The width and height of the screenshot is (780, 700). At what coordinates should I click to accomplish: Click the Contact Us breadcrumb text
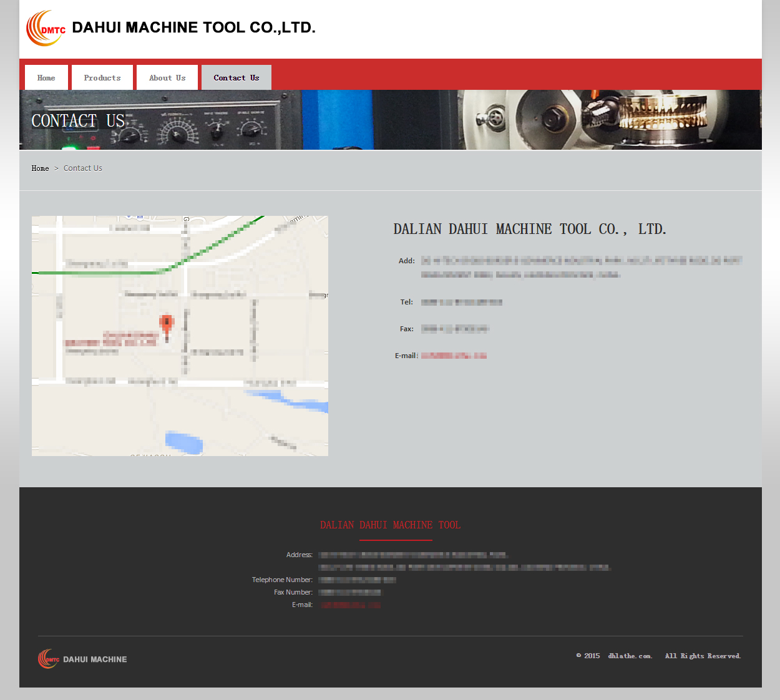(83, 168)
